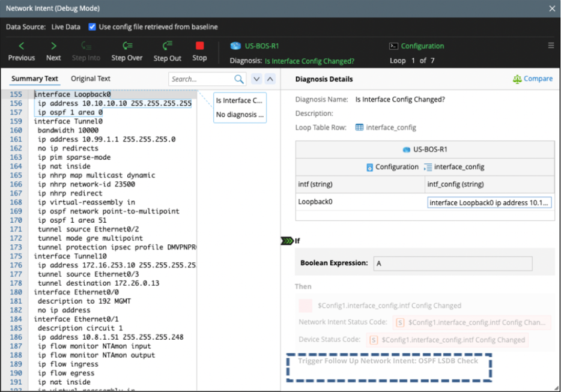
Task: Click the Boolean Expression input field
Action: 453,264
